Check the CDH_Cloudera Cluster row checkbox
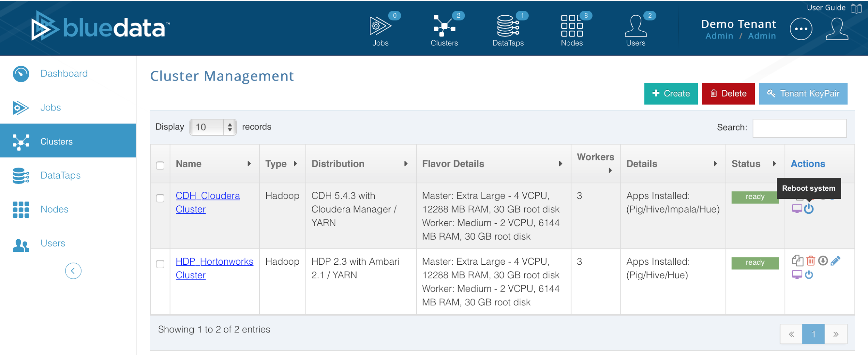This screenshot has width=868, height=355. point(160,199)
